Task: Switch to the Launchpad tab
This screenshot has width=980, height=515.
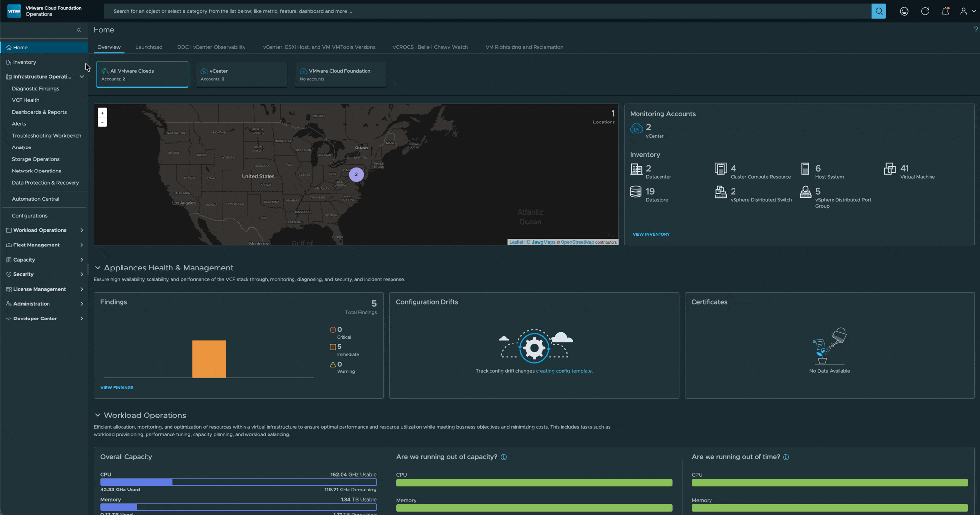Action: [x=148, y=47]
